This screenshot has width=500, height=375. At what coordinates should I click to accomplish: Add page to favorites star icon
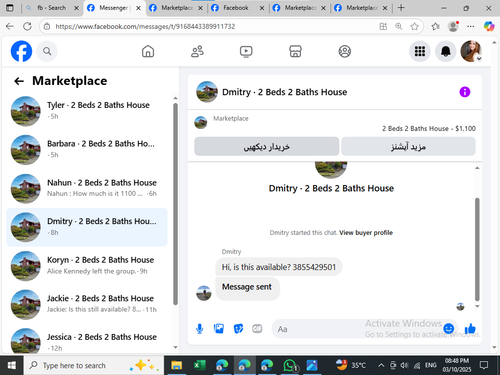click(414, 26)
